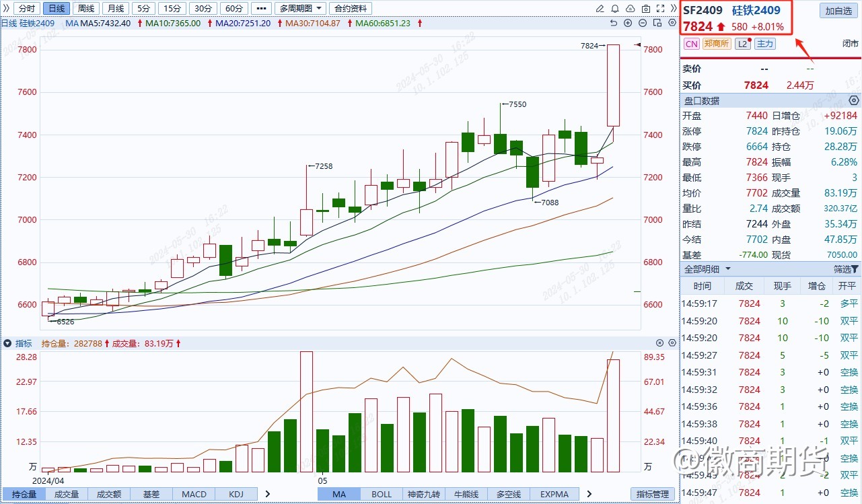
Task: Click the MA20:7251.20 legend value
Action: click(x=243, y=23)
